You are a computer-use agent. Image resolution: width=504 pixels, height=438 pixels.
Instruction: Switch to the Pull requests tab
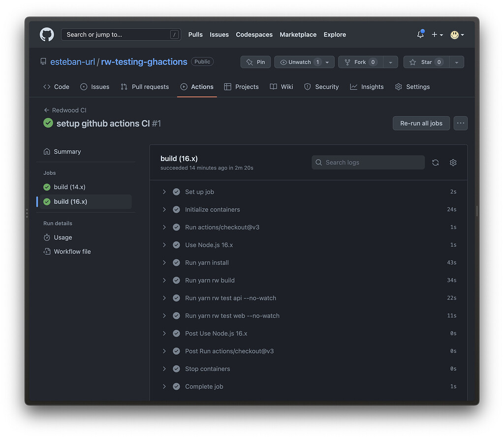click(x=145, y=87)
